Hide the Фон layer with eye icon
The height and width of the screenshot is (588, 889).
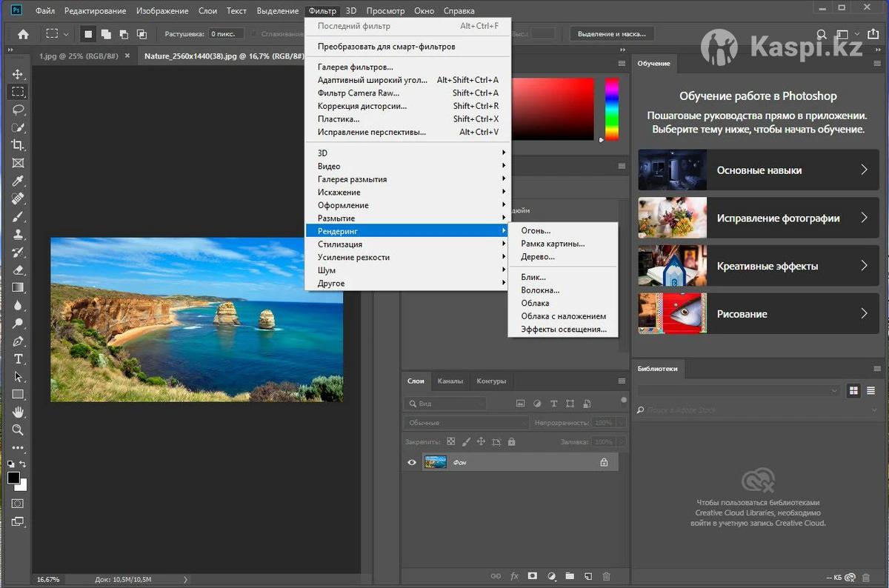click(413, 463)
